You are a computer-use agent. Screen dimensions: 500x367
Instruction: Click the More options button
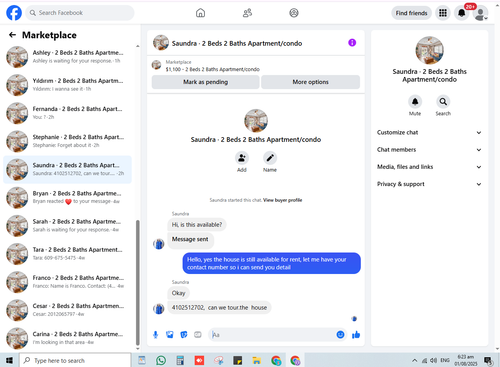coord(310,82)
